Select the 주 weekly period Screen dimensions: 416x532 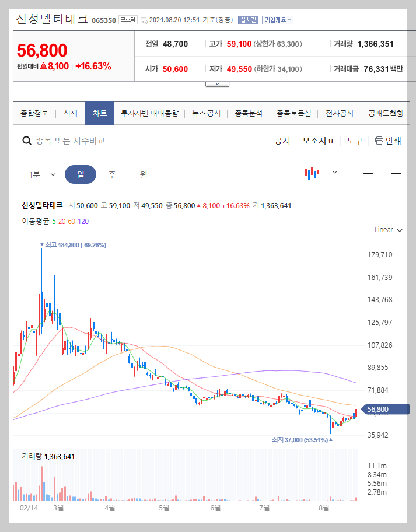[112, 174]
